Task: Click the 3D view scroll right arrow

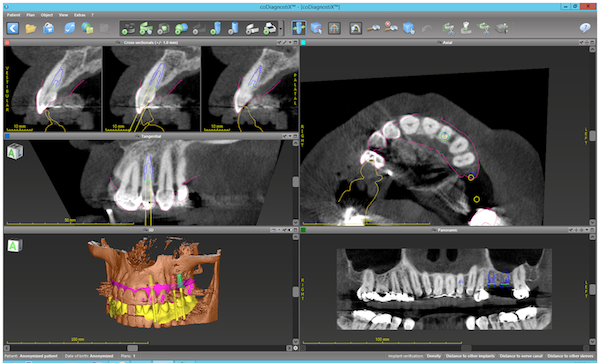Action: coord(289,348)
